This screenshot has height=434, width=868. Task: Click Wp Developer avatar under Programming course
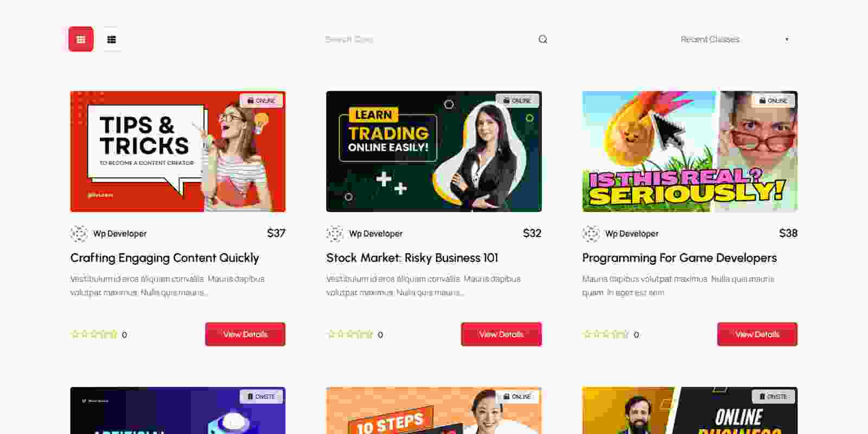click(x=591, y=234)
